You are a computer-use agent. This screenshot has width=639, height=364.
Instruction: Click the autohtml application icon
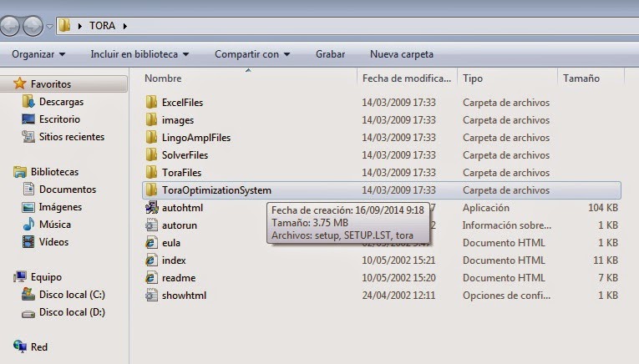point(151,207)
